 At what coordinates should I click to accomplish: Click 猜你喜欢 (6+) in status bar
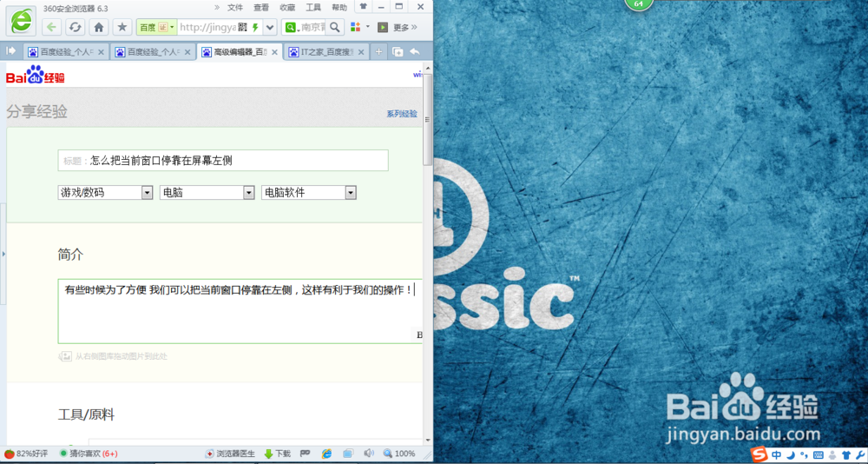coord(89,454)
